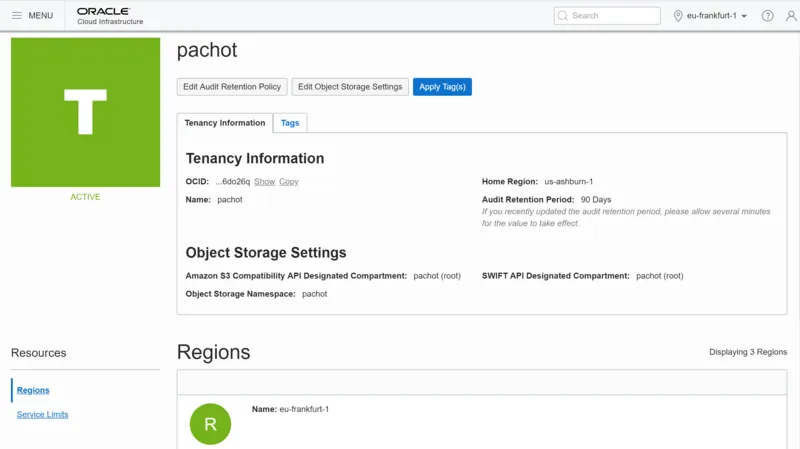The image size is (800, 449).
Task: Click the green tenancy T tile
Action: [85, 112]
